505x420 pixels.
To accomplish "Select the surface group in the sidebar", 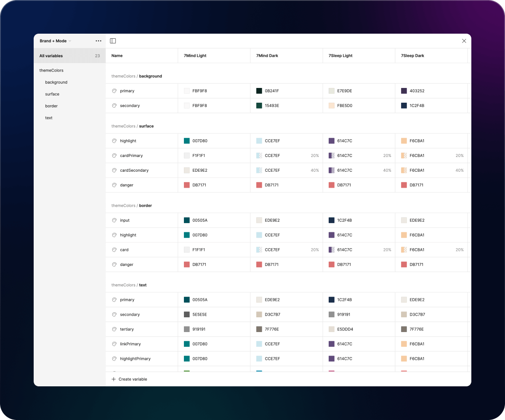I will click(52, 94).
